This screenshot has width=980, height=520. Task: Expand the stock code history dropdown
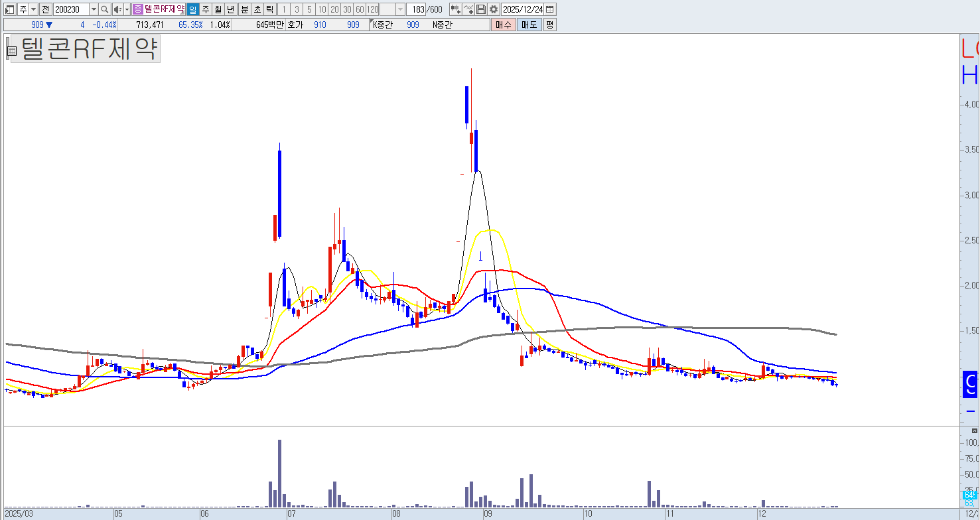coord(93,9)
